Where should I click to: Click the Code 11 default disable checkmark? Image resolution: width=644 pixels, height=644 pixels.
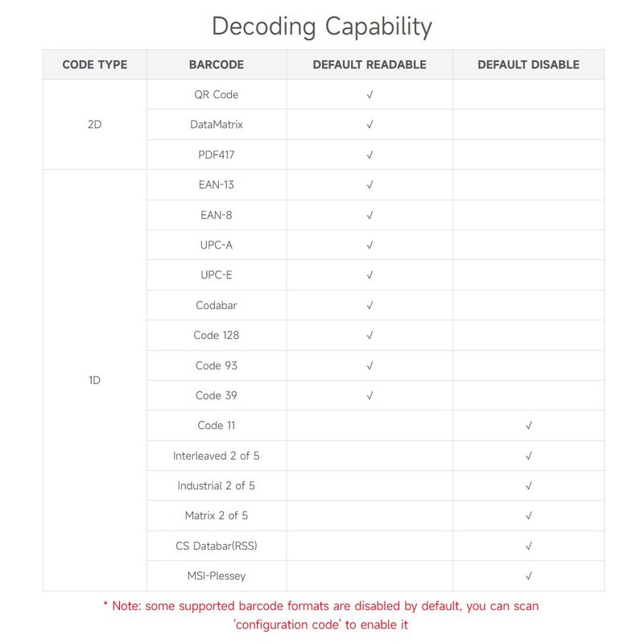pos(529,425)
